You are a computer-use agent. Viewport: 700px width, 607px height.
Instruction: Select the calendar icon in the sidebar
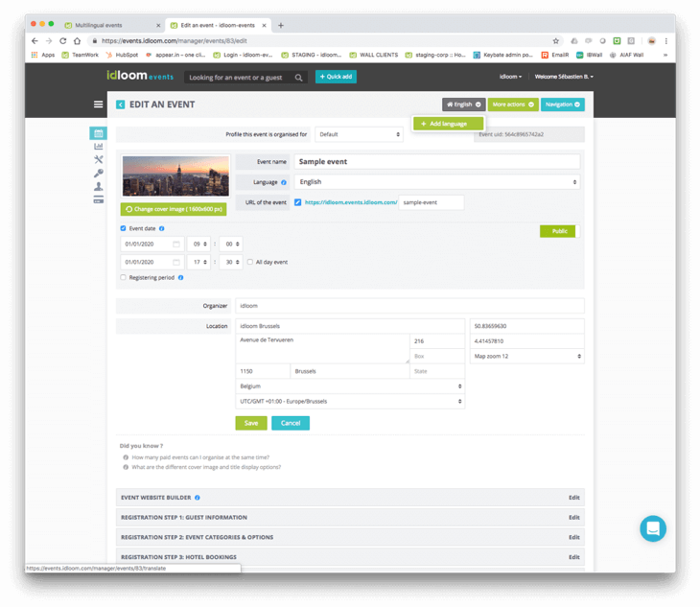click(98, 133)
